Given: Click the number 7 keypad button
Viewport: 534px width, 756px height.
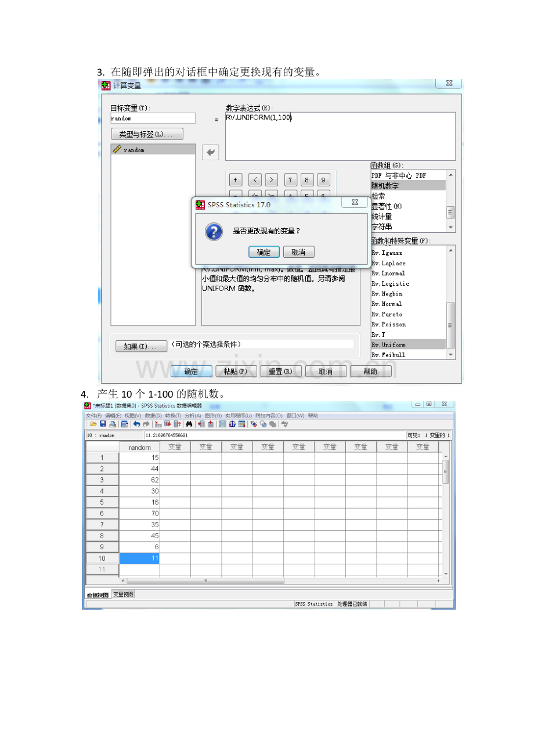Looking at the screenshot, I should (290, 179).
